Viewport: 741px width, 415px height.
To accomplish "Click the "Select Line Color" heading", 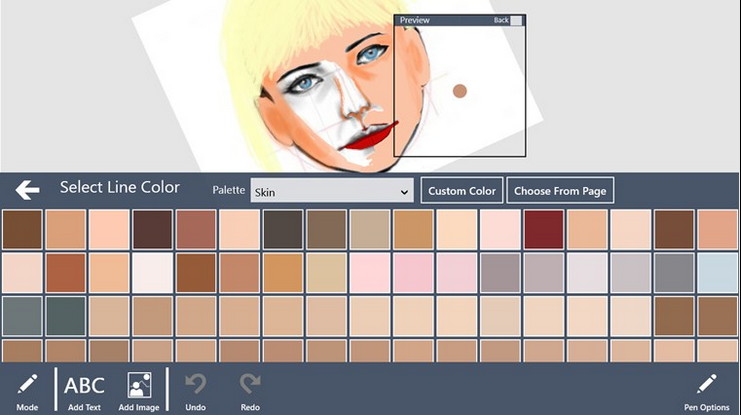I will pyautogui.click(x=120, y=188).
